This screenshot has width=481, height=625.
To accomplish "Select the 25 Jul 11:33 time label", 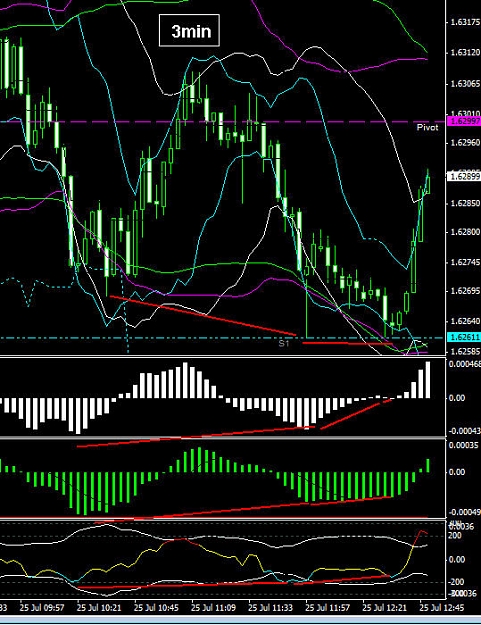I will pyautogui.click(x=270, y=608).
